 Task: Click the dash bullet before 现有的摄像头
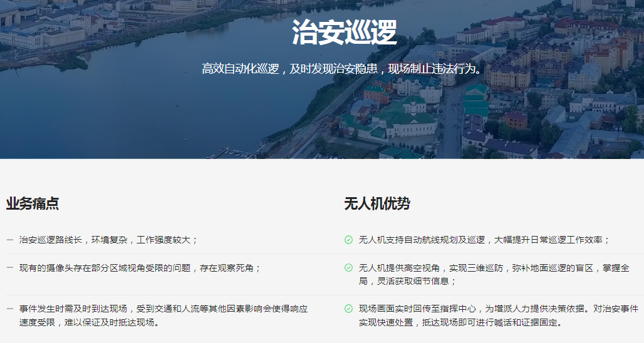click(x=10, y=268)
